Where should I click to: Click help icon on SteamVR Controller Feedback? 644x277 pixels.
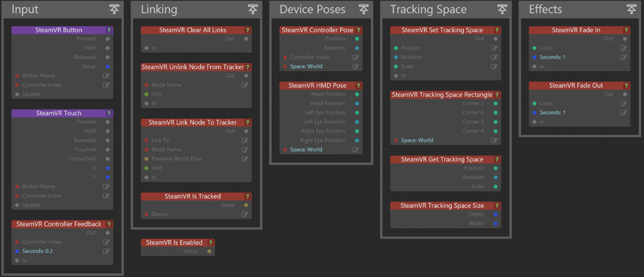pos(109,224)
